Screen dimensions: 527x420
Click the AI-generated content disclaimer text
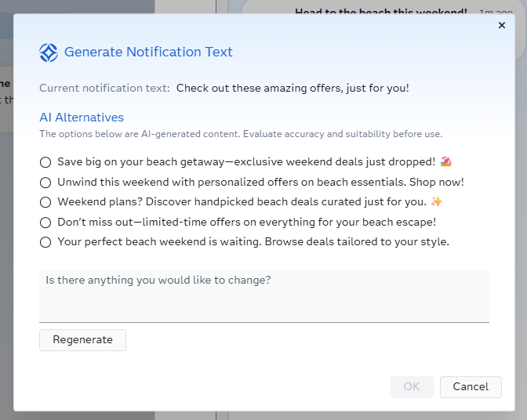pos(241,134)
